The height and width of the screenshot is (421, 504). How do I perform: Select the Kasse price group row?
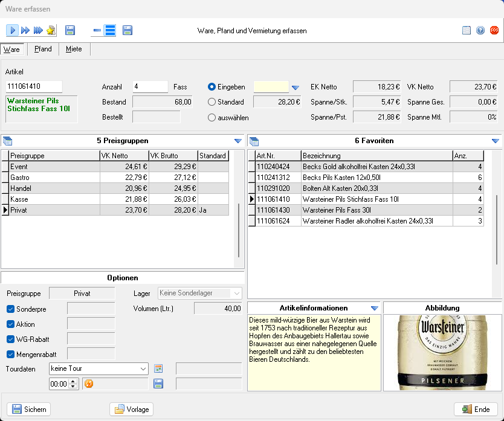115,199
